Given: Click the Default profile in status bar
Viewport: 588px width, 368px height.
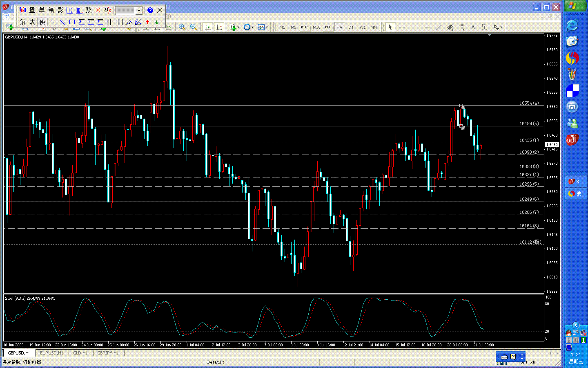Looking at the screenshot, I should pos(216,362).
